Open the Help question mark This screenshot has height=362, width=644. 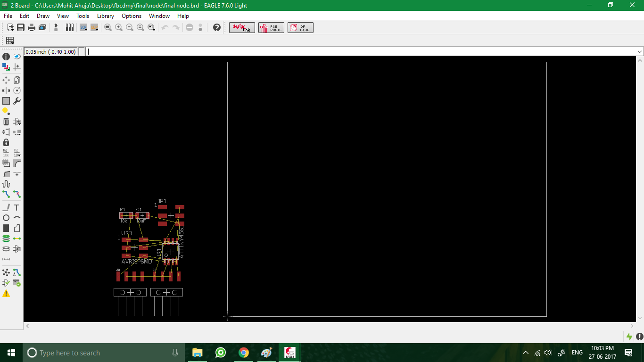coord(217,28)
